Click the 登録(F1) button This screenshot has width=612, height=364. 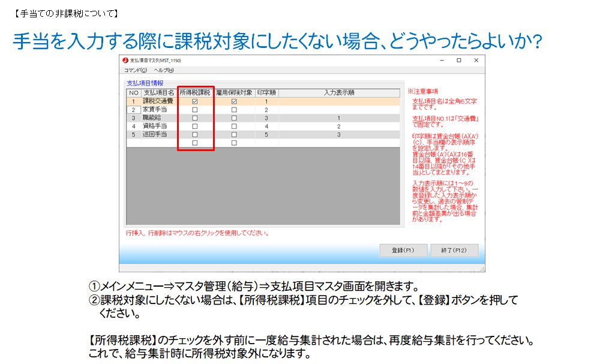click(x=404, y=250)
